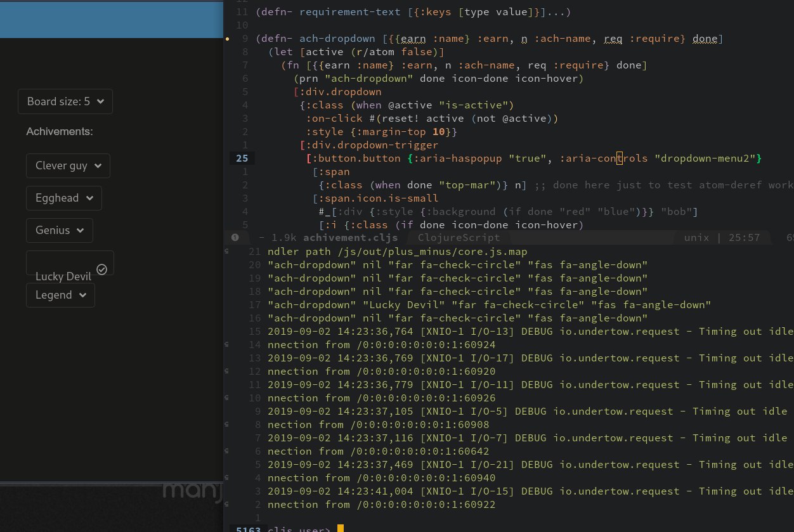This screenshot has height=532, width=794.
Task: Focus the cljs.user REPL prompt cursor
Action: [341, 529]
